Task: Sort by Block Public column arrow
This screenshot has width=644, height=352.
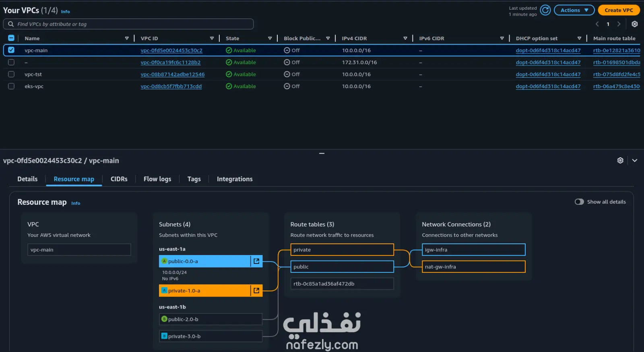Action: (328, 38)
